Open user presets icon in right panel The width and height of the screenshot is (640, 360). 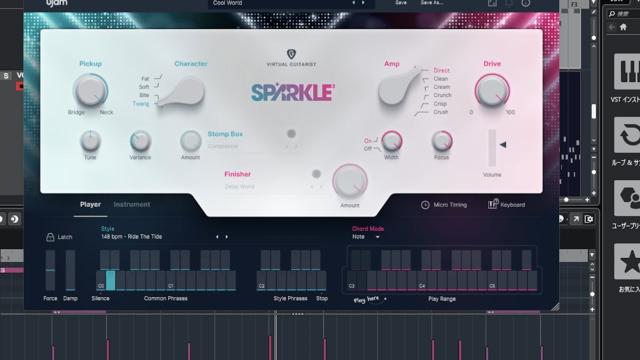(627, 199)
